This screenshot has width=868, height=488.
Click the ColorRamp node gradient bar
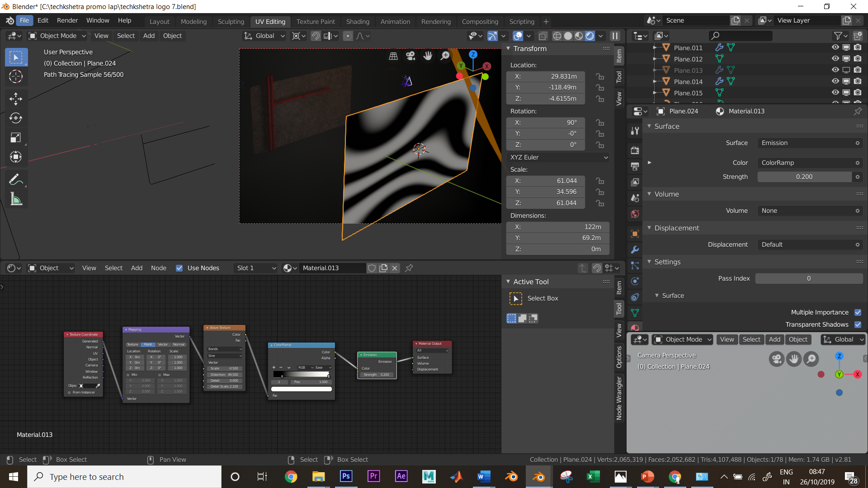click(301, 374)
